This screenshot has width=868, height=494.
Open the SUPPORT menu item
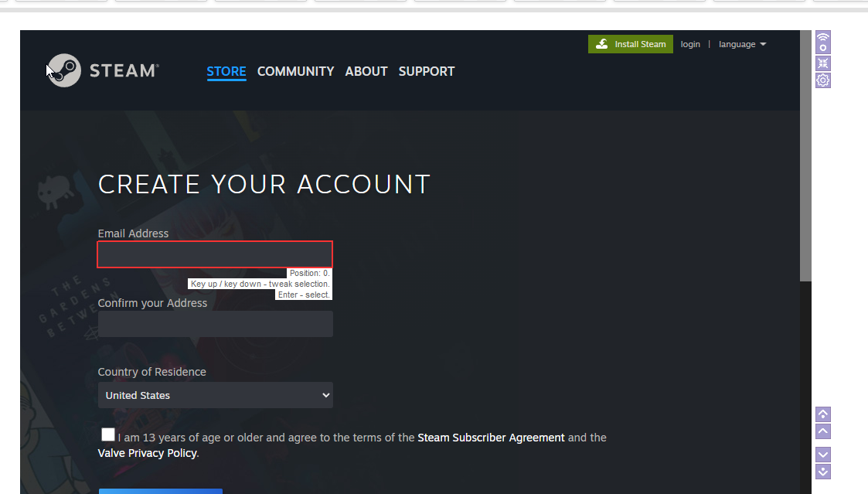pyautogui.click(x=426, y=71)
